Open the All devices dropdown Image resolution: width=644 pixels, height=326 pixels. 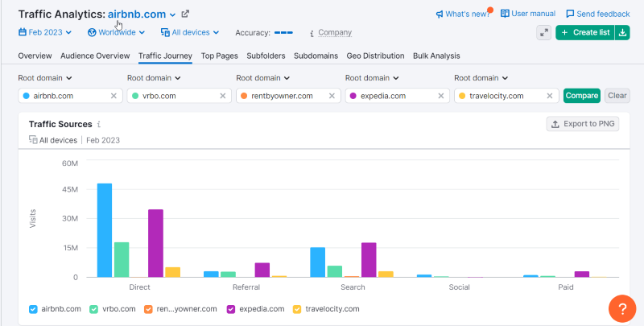(190, 32)
